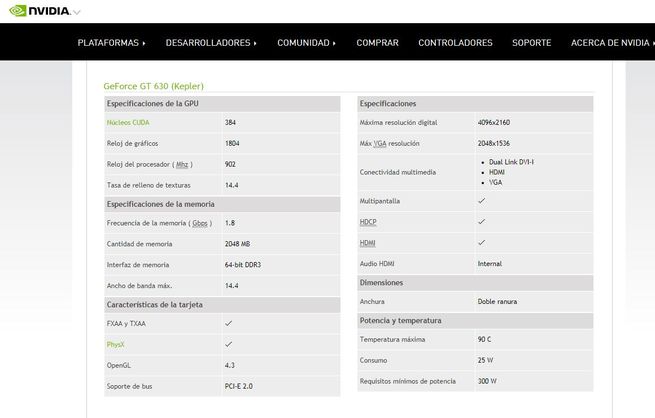Click the Gbps abbreviation
This screenshot has height=418, width=655.
coord(200,223)
